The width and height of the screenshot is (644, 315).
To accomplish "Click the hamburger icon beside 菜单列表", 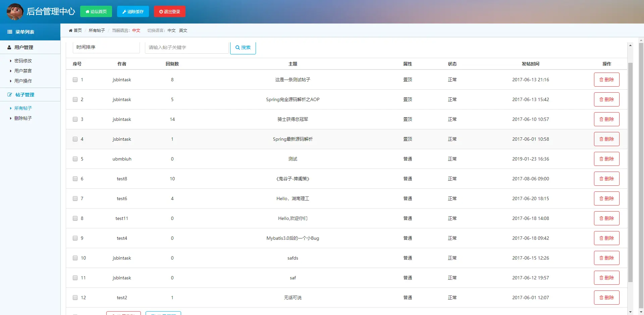I will click(x=10, y=32).
